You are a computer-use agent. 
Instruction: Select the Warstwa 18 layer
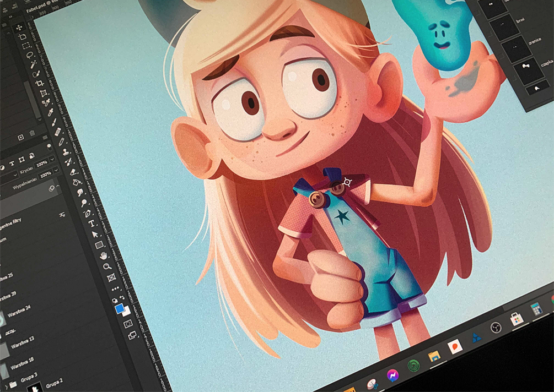coord(22,363)
